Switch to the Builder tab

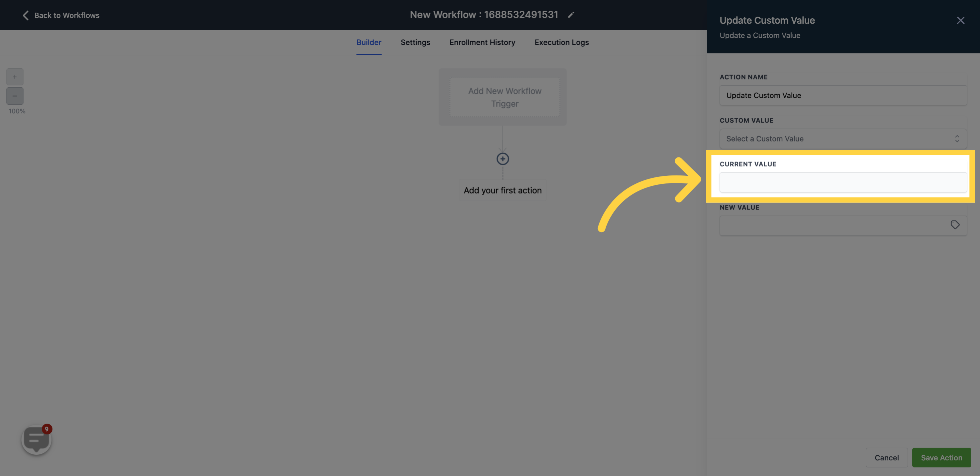369,42
